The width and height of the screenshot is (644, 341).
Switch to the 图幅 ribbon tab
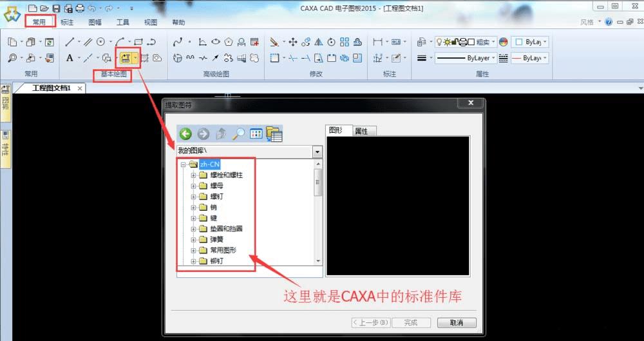(95, 22)
